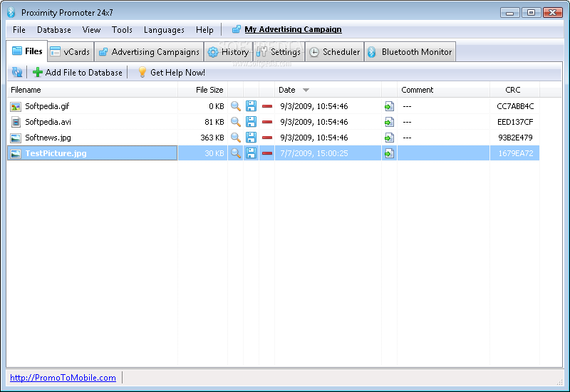Screen dimensions: 570x392
Task: Sort by the Comment column header
Action: point(443,90)
